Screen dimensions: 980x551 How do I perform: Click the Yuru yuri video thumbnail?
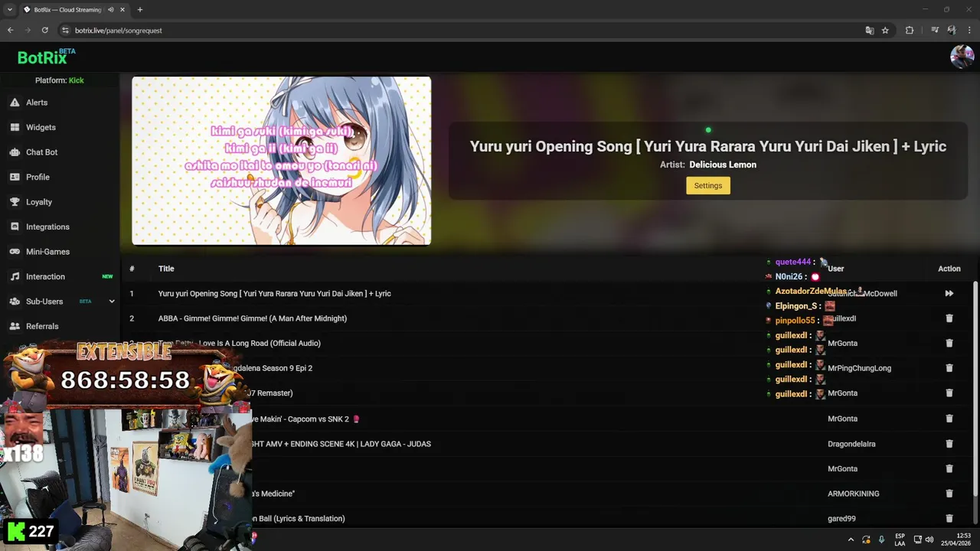281,161
